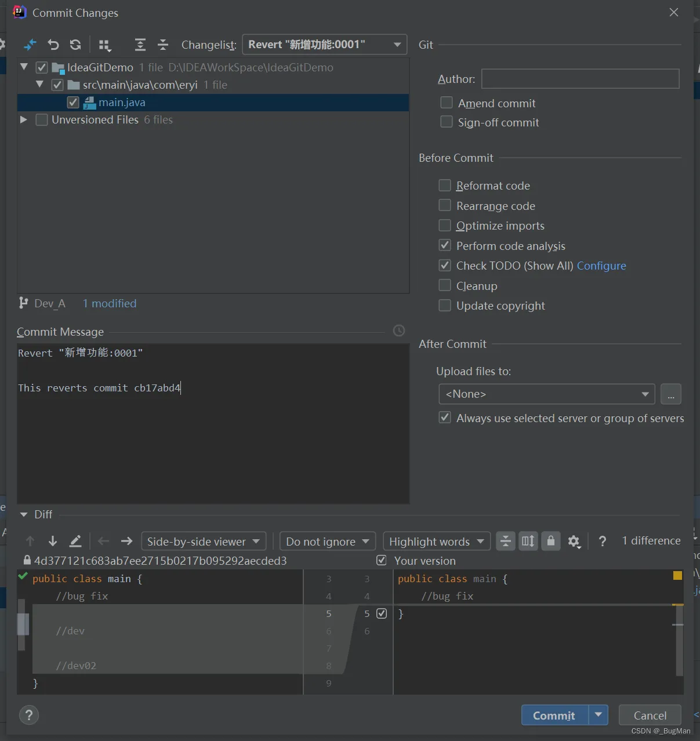Screen dimensions: 700x741
Task: Collapse all tree nodes icon
Action: (163, 45)
